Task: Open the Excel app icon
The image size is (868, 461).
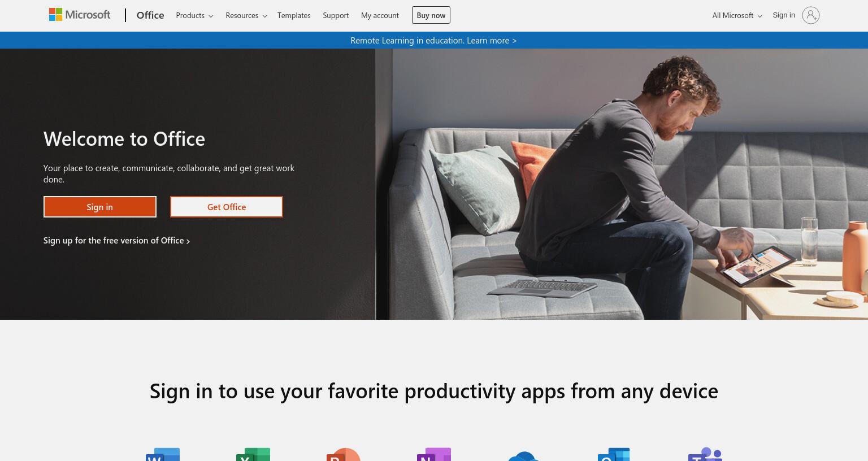Action: click(253, 454)
